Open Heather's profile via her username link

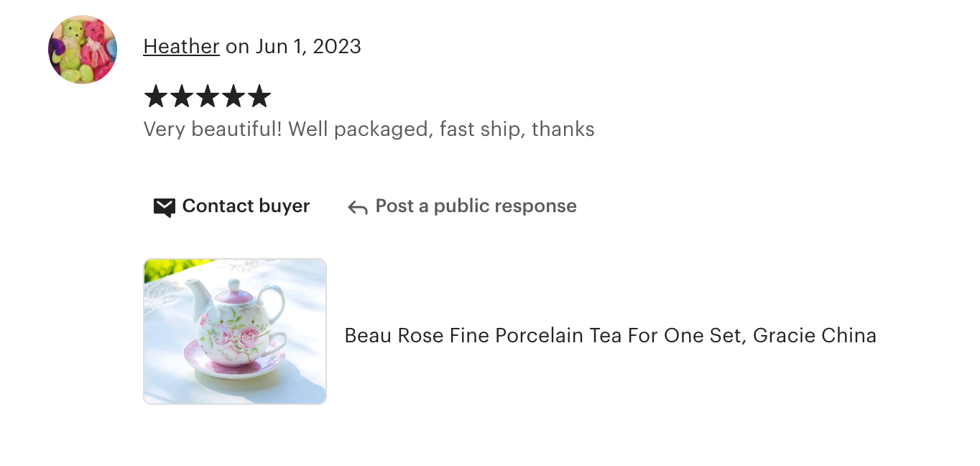181,46
